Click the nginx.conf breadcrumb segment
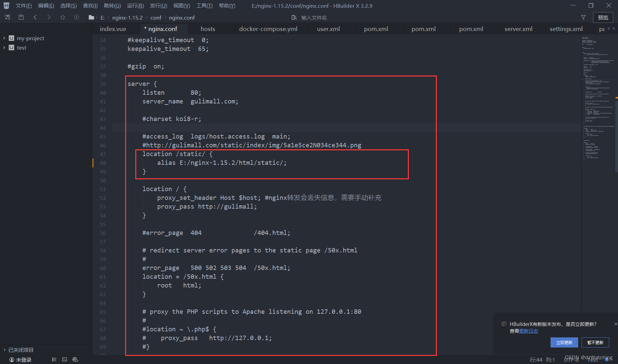 pyautogui.click(x=182, y=18)
